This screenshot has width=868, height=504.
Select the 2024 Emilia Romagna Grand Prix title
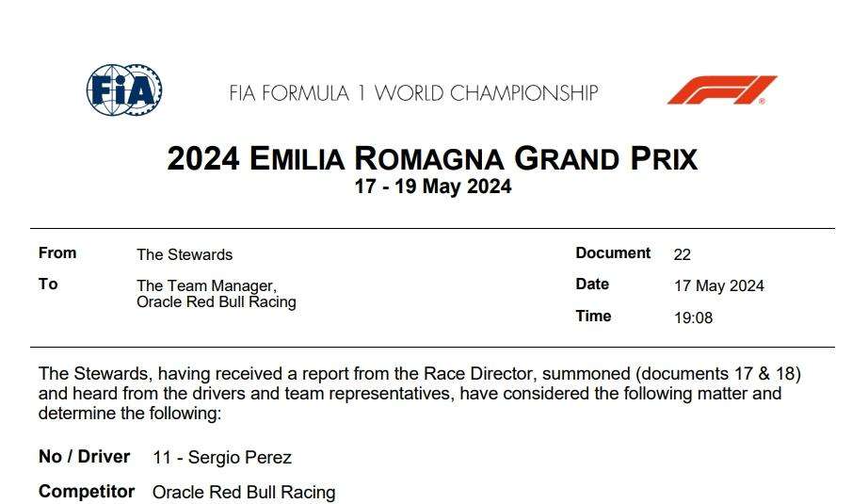pyautogui.click(x=432, y=157)
